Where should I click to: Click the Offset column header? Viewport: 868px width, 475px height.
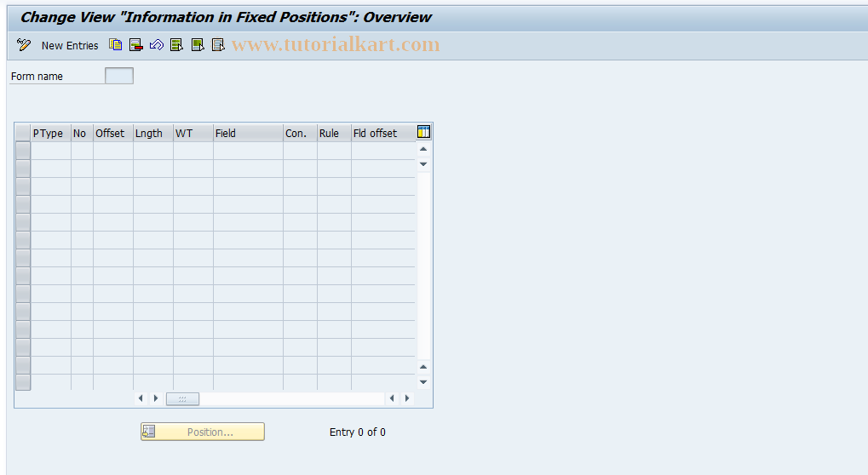click(113, 134)
